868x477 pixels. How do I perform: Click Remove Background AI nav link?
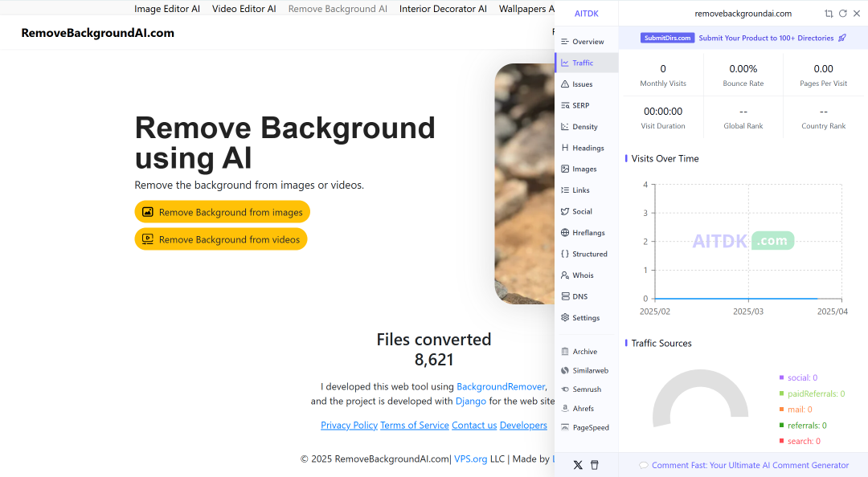click(338, 9)
